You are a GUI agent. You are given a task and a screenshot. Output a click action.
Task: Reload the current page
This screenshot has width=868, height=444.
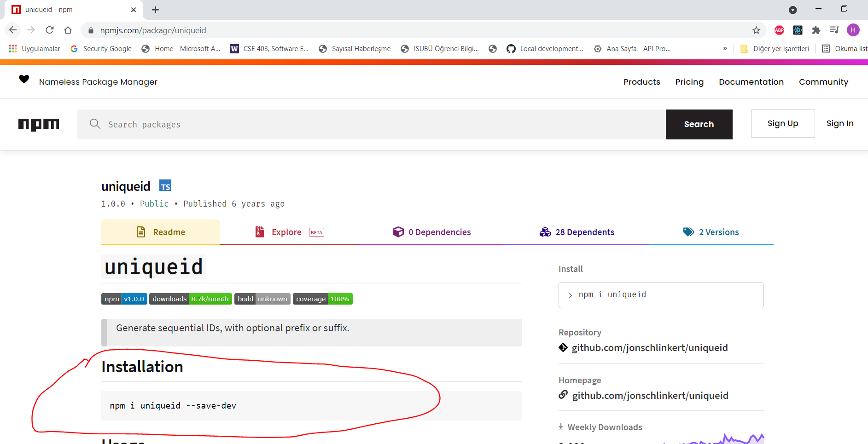pos(50,30)
